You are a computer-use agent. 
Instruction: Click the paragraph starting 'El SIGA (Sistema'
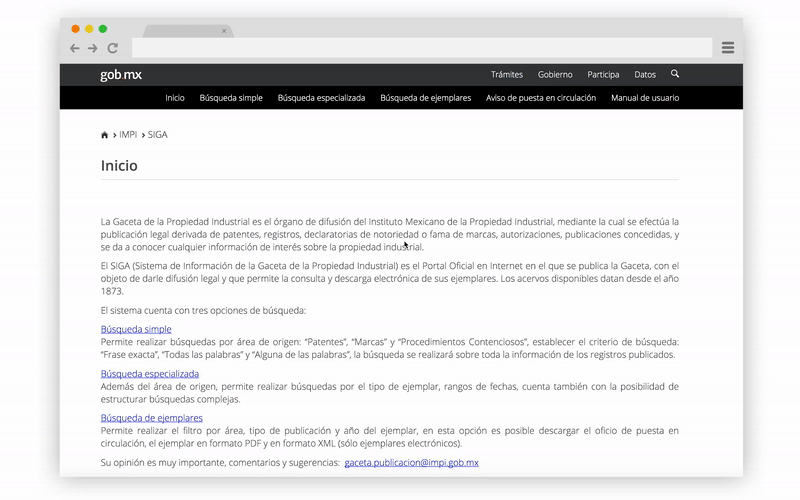pyautogui.click(x=390, y=279)
